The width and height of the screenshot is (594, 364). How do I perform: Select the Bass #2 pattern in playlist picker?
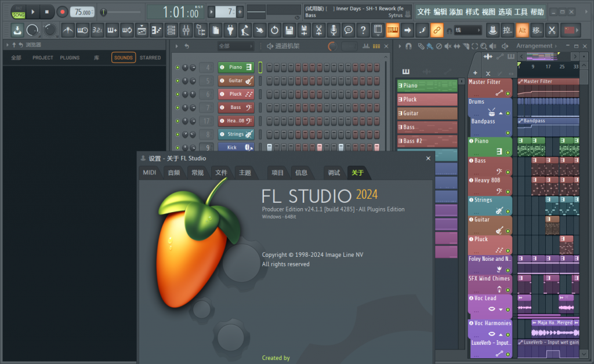[x=427, y=141]
